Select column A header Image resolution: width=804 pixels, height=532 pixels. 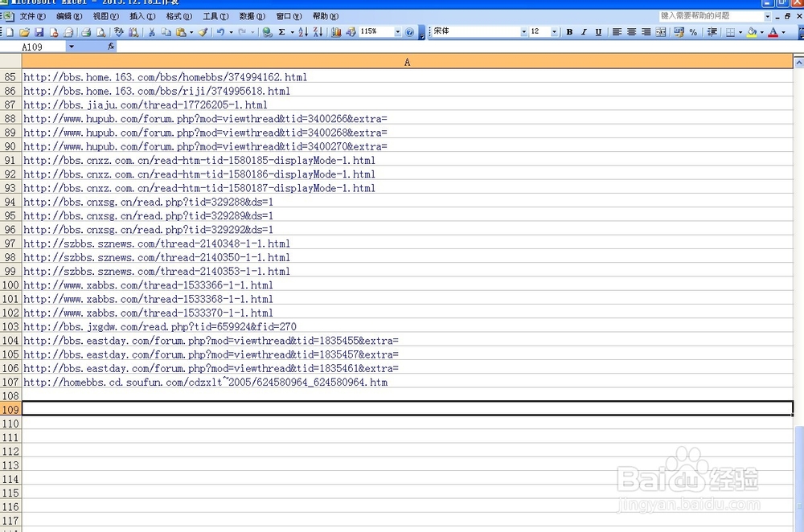(407, 62)
